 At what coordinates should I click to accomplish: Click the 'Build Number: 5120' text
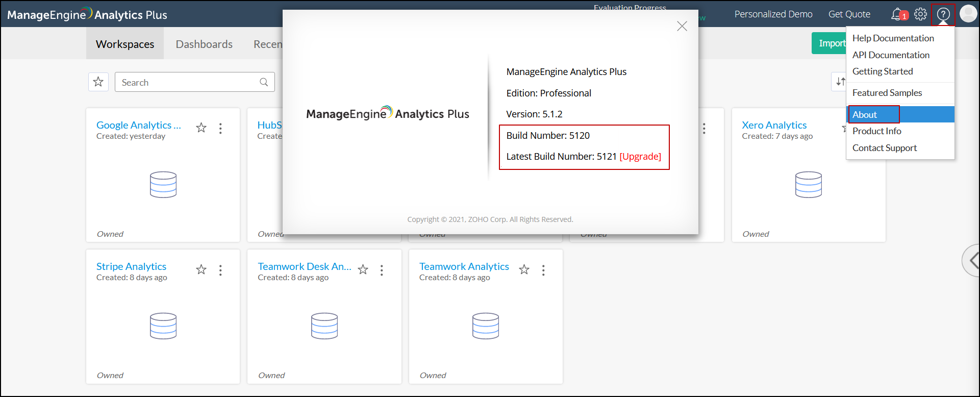tap(548, 136)
